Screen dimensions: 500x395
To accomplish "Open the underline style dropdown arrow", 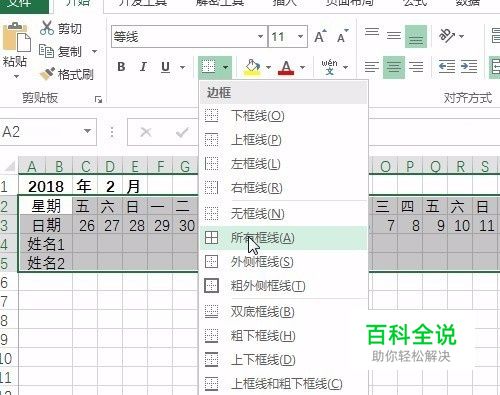I will tap(182, 67).
